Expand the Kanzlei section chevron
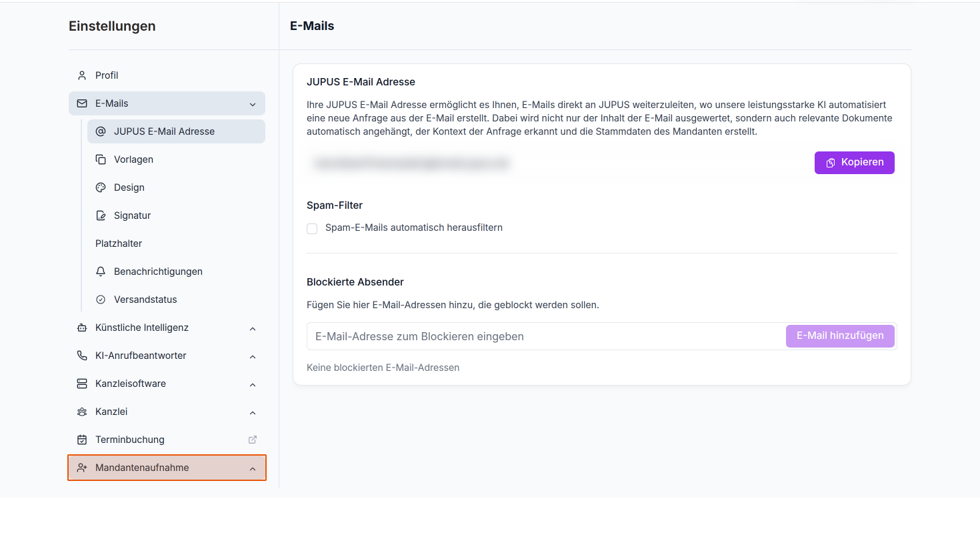This screenshot has height=535, width=980. pos(253,413)
